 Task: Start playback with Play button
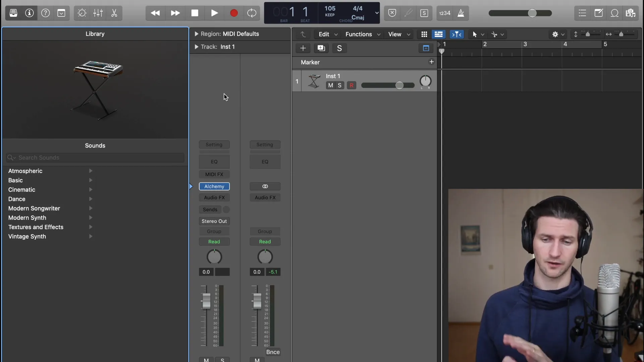pyautogui.click(x=214, y=13)
